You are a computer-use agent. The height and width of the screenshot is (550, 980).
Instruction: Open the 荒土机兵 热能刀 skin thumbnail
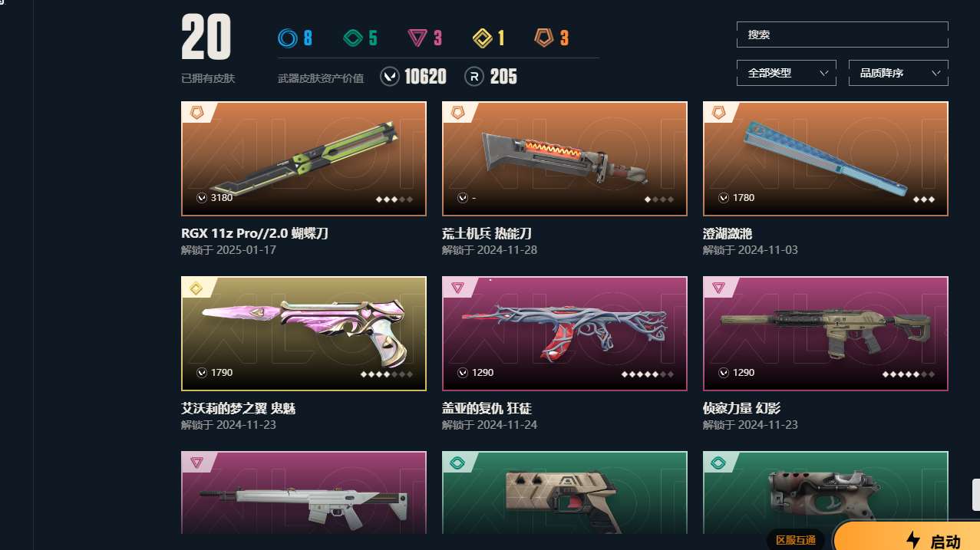point(565,159)
